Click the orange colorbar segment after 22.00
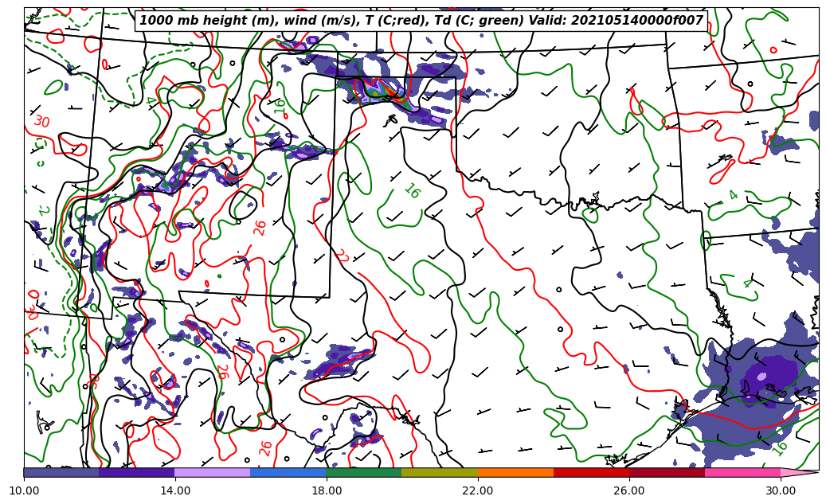 (x=515, y=472)
